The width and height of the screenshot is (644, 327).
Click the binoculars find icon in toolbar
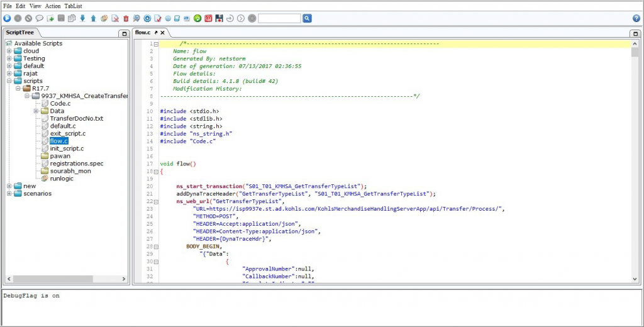(x=136, y=18)
